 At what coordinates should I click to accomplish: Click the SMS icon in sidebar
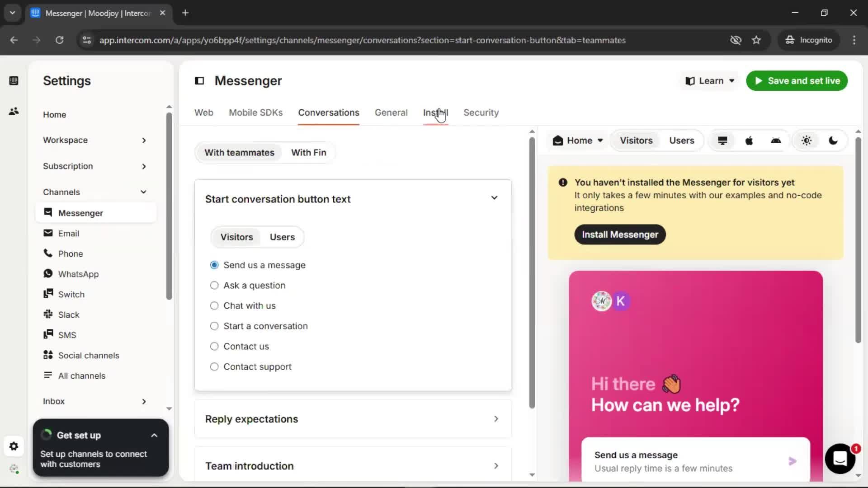48,334
